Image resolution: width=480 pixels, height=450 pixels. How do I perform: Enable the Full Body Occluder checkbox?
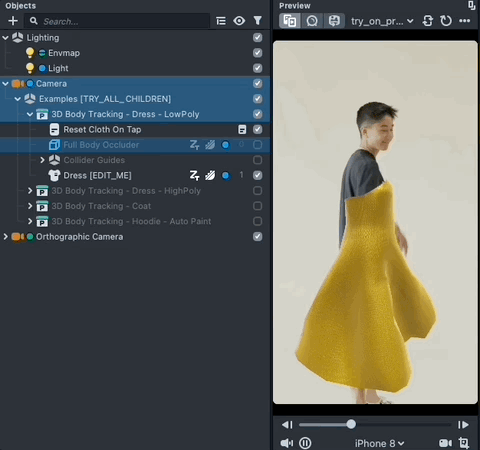pos(257,145)
